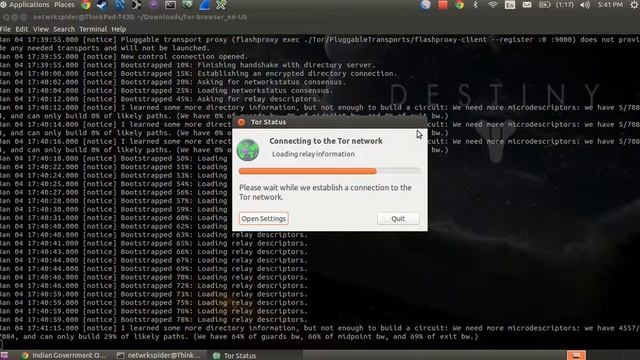Open the battery indicator
This screenshot has height=360, width=640.
pyautogui.click(x=544, y=5)
